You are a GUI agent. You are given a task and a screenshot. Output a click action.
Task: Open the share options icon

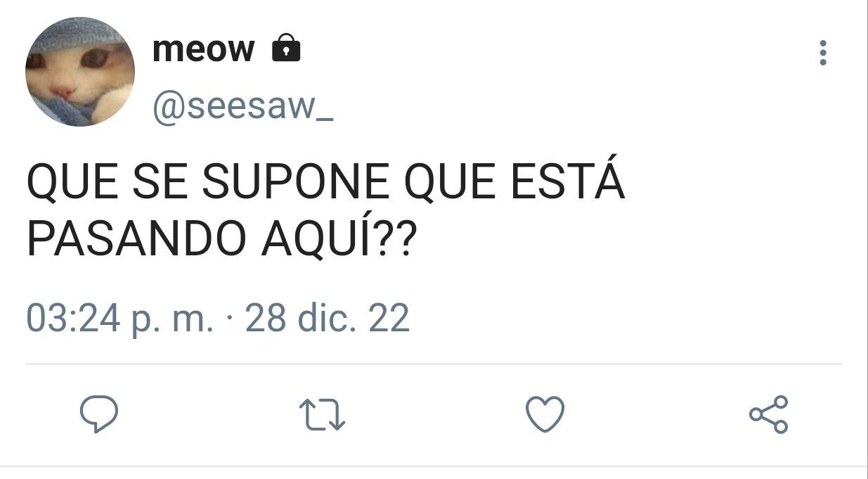pyautogui.click(x=769, y=414)
